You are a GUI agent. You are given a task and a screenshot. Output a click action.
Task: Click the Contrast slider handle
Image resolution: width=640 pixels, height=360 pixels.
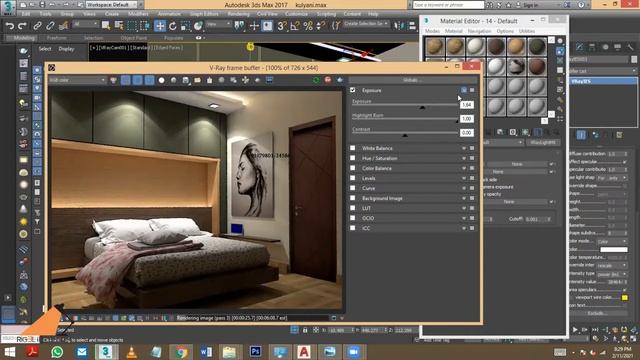(x=405, y=135)
